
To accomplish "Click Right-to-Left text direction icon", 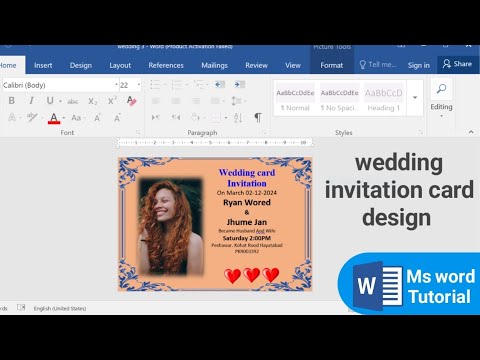I will [x=176, y=117].
